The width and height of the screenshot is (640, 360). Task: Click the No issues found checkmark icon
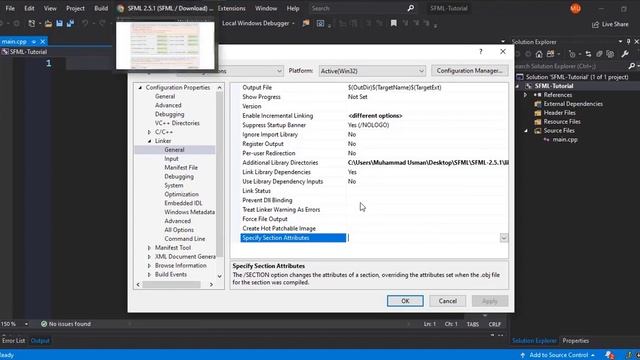pyautogui.click(x=44, y=324)
